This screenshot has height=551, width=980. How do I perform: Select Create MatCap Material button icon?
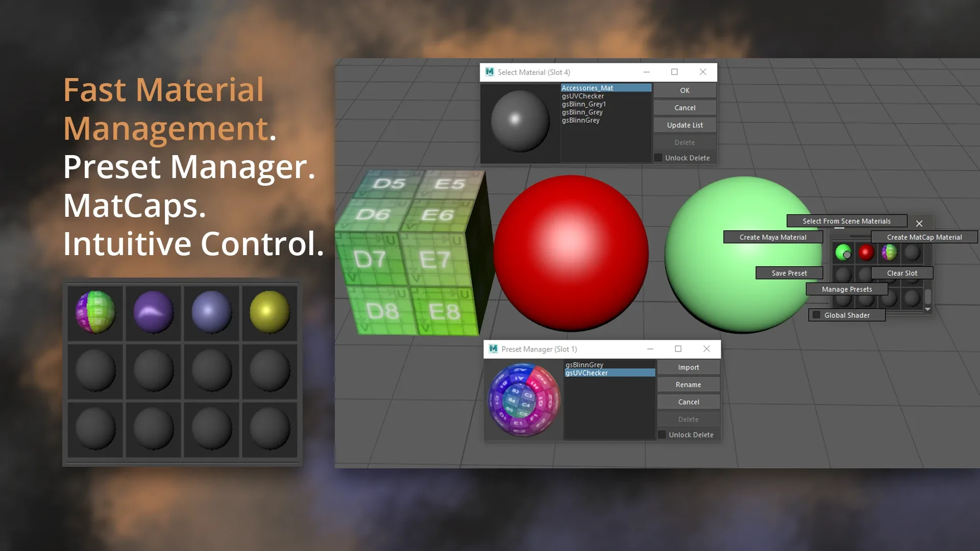[924, 237]
